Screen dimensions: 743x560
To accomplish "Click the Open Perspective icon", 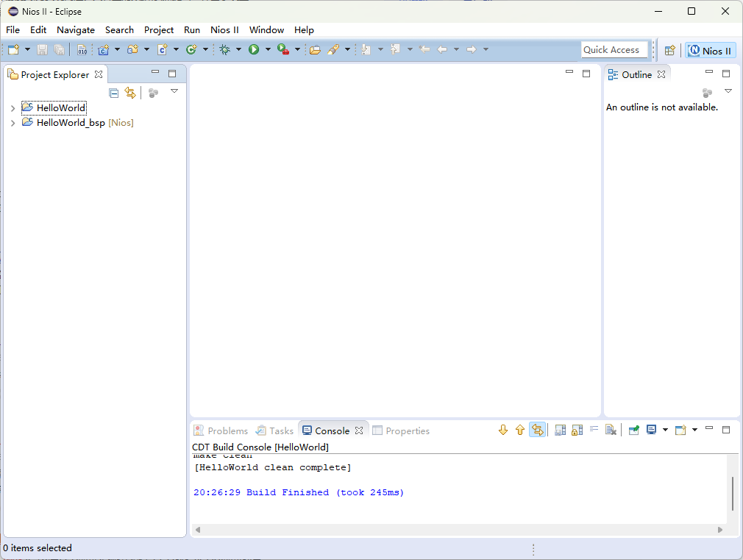I will pos(669,50).
